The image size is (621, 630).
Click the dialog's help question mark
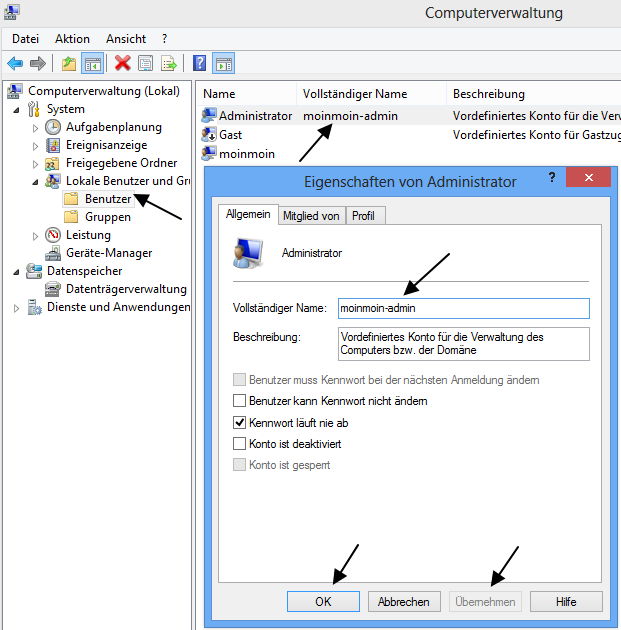pyautogui.click(x=552, y=177)
